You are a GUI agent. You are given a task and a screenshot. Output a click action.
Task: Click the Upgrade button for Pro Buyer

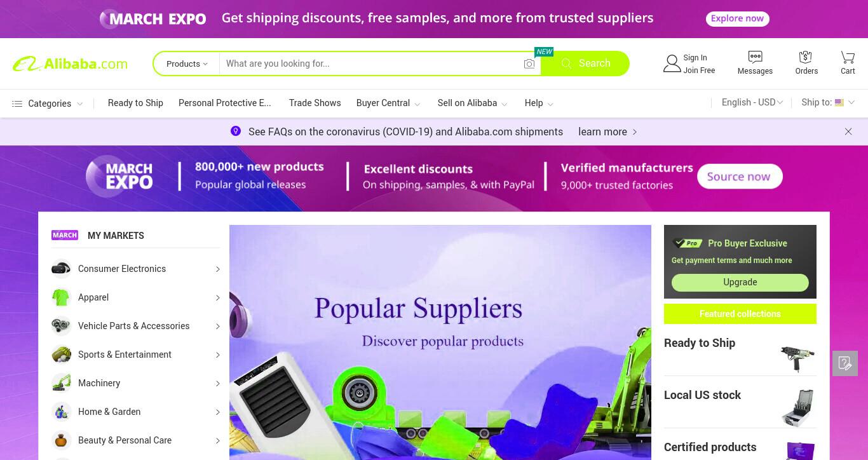740,282
